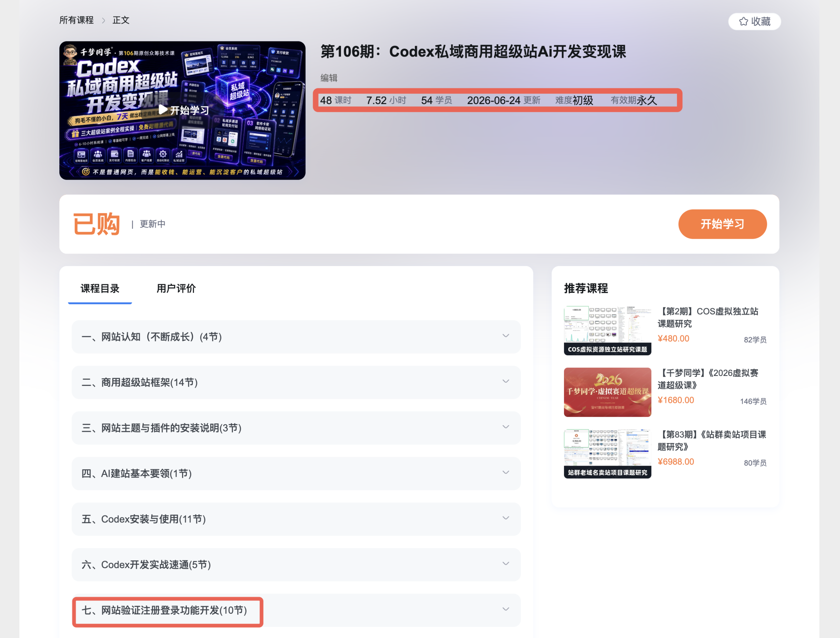
Task: Click the 二、商用超级站框架(14节) title
Action: click(x=139, y=382)
